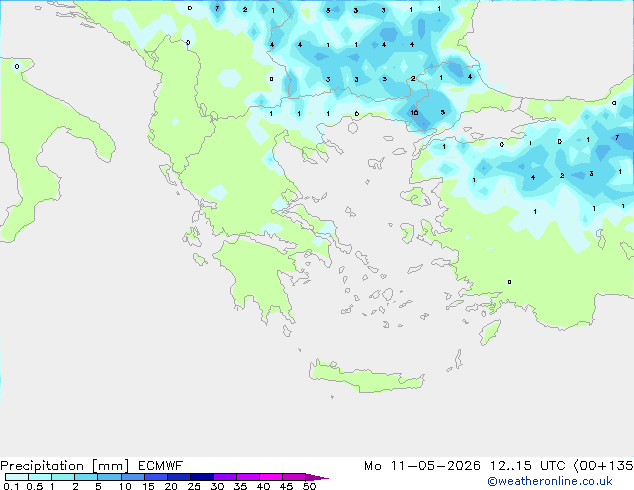Click the legend tick label '15'

(x=148, y=486)
